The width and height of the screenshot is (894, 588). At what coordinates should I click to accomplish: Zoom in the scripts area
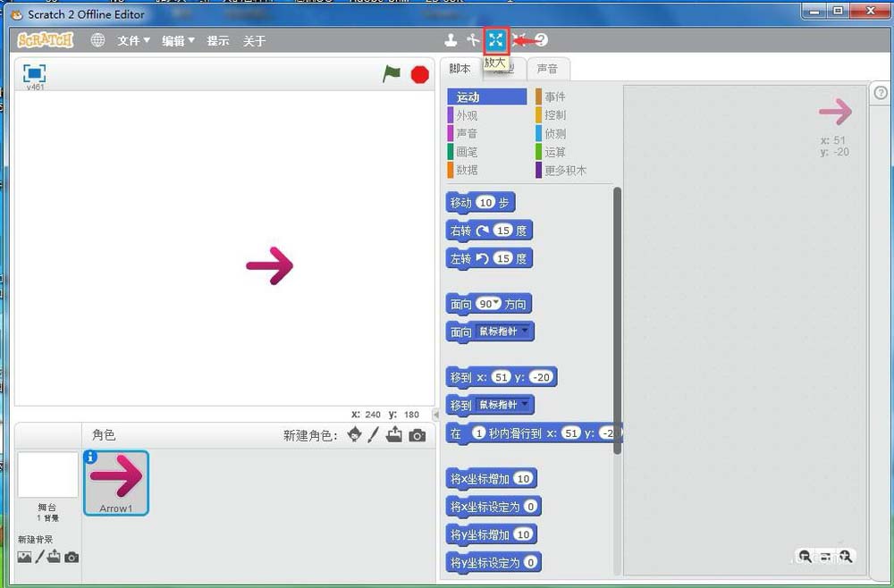(x=846, y=556)
